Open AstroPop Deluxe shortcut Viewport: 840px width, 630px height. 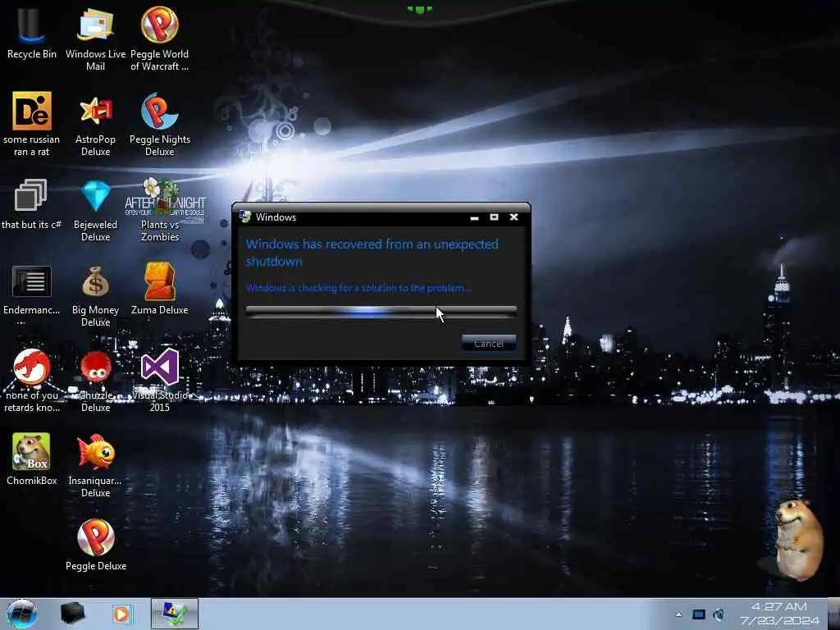tap(95, 125)
